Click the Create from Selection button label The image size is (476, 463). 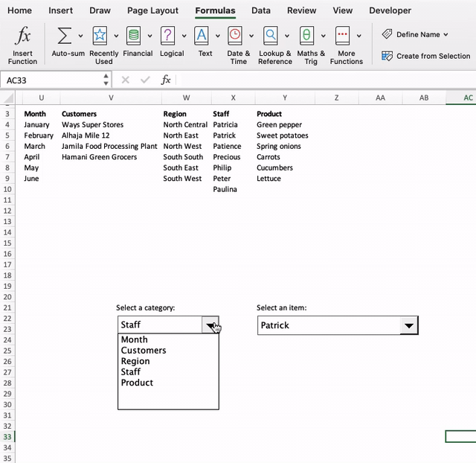[433, 57]
